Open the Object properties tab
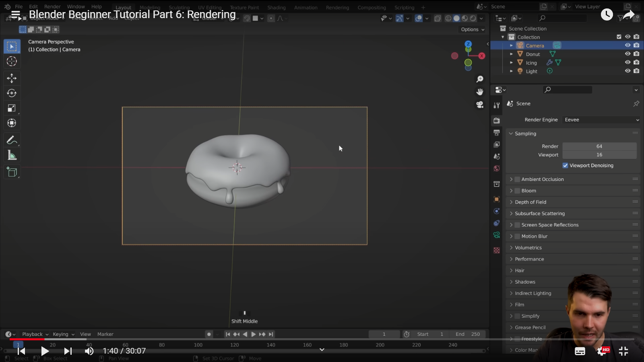 (x=497, y=199)
